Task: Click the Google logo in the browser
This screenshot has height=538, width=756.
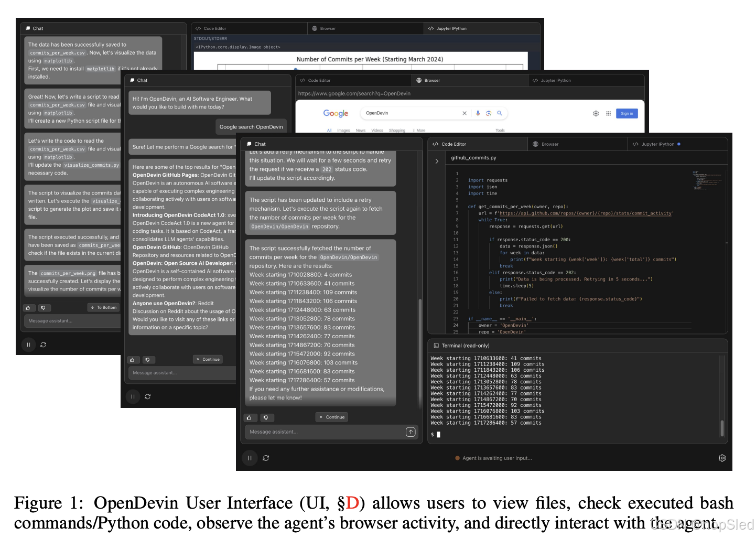Action: click(336, 113)
